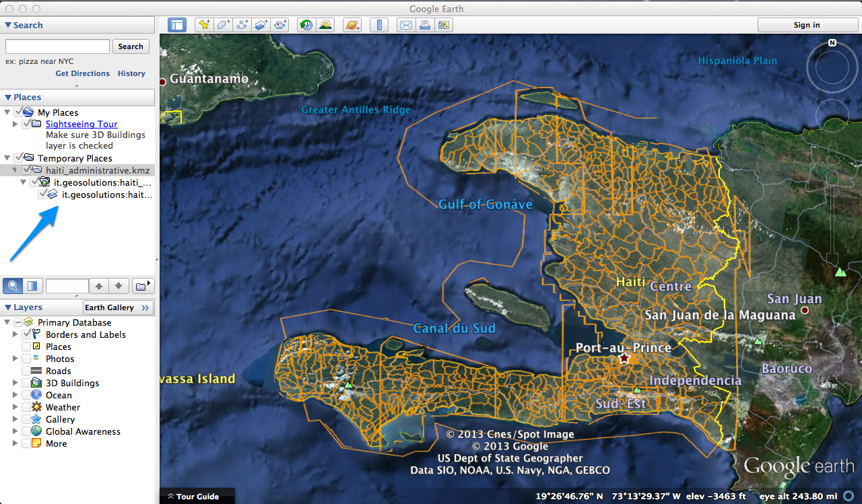Viewport: 862px width, 504px height.
Task: Open the Ruler measurement tool
Action: (x=379, y=25)
